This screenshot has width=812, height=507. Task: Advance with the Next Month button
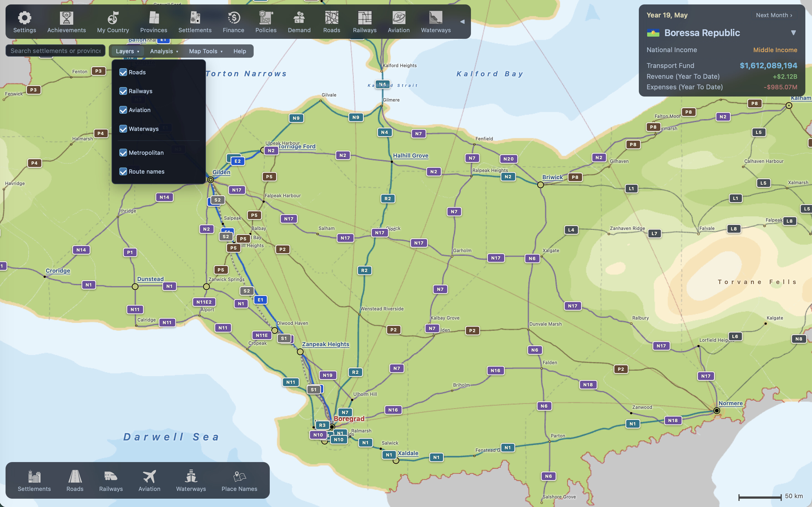click(x=774, y=15)
